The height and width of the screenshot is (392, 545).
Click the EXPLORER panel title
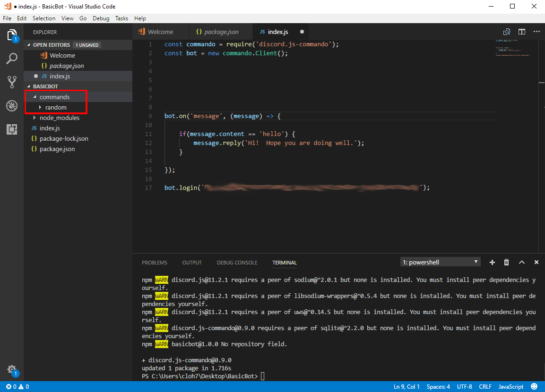[x=45, y=32]
